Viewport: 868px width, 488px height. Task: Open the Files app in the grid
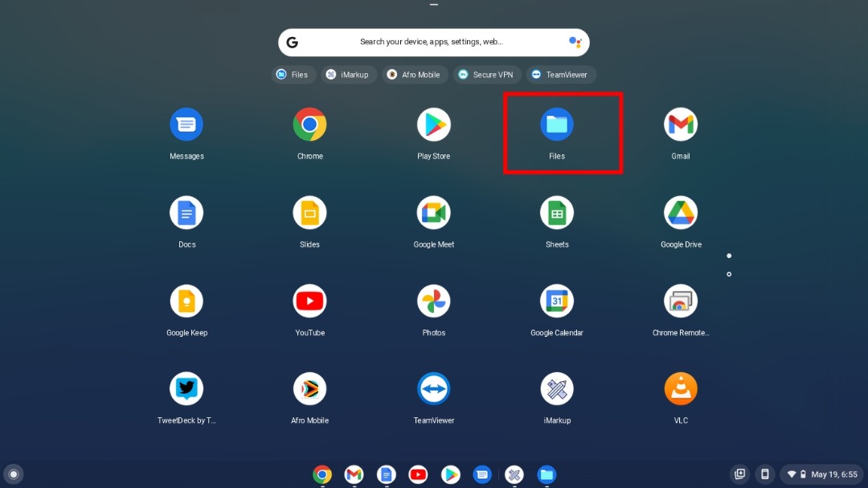pyautogui.click(x=557, y=125)
